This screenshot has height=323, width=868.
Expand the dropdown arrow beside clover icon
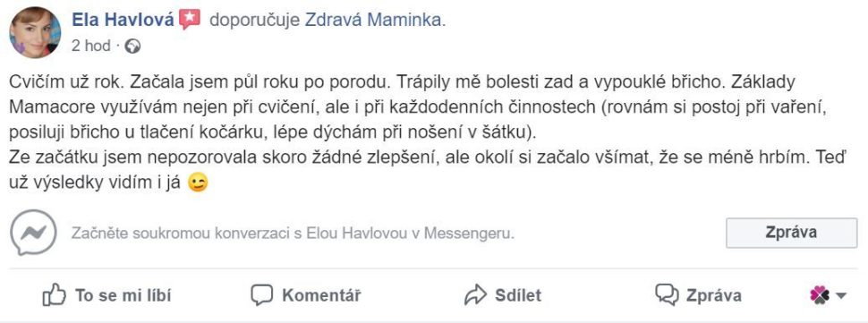point(840,296)
